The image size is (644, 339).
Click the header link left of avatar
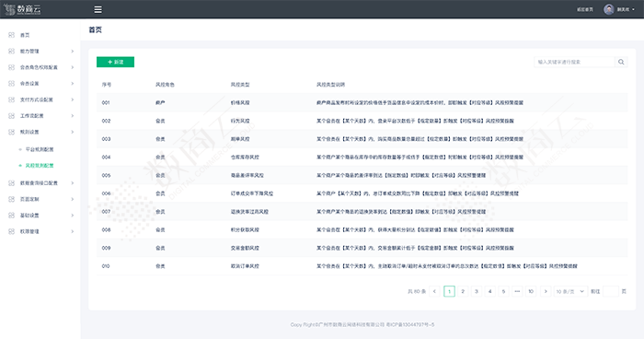pos(585,9)
